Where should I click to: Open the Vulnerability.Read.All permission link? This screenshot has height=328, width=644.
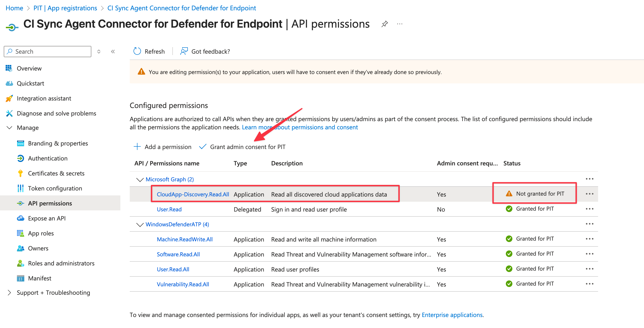(183, 284)
